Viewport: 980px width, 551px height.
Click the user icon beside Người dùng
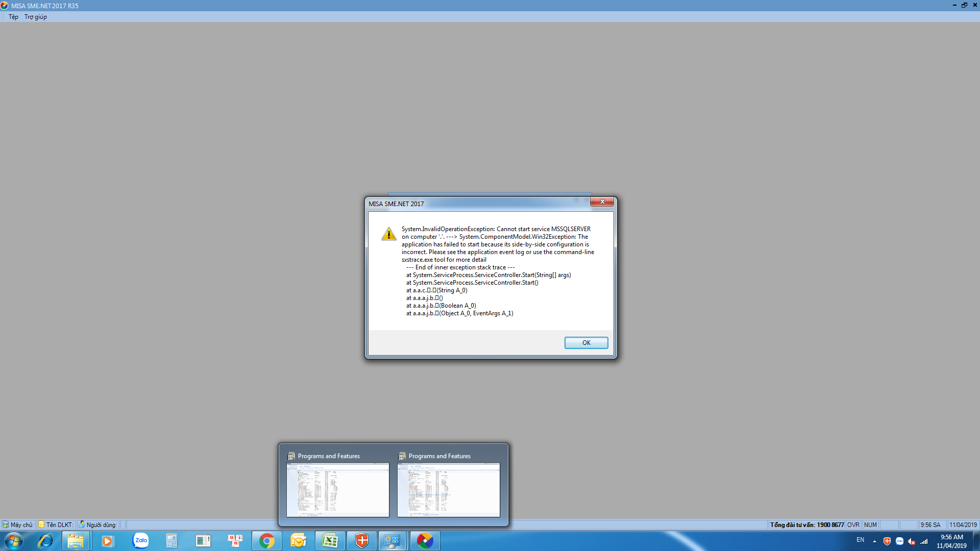(82, 524)
